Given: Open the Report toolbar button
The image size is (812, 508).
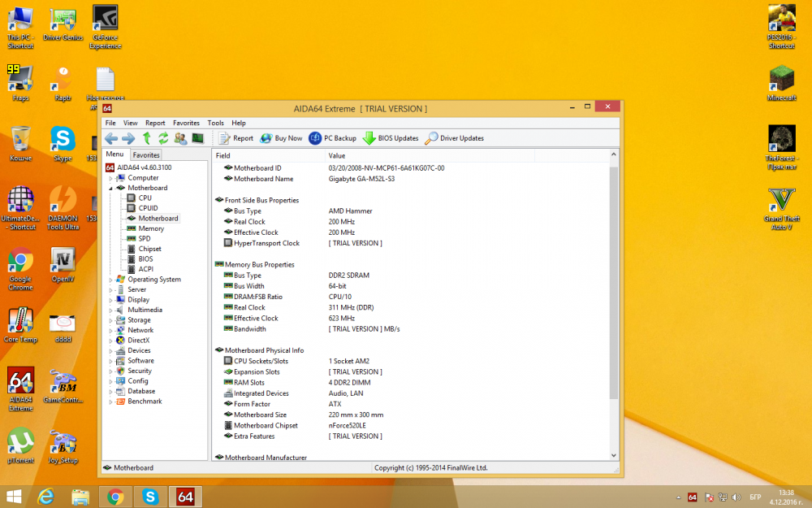Looking at the screenshot, I should click(235, 138).
